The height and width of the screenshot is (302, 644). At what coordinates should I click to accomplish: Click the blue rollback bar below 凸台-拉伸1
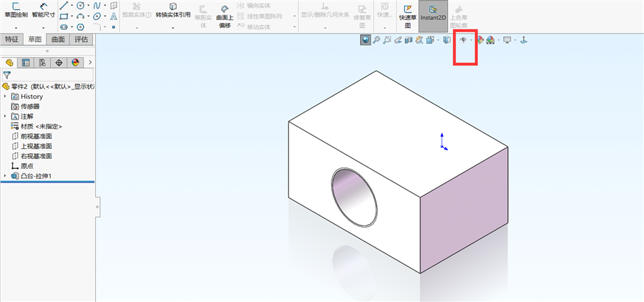click(x=48, y=182)
